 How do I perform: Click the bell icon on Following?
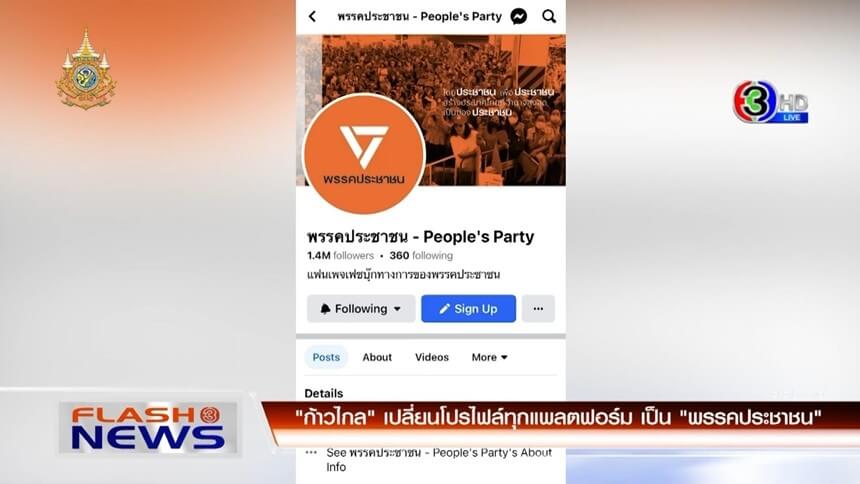(325, 308)
